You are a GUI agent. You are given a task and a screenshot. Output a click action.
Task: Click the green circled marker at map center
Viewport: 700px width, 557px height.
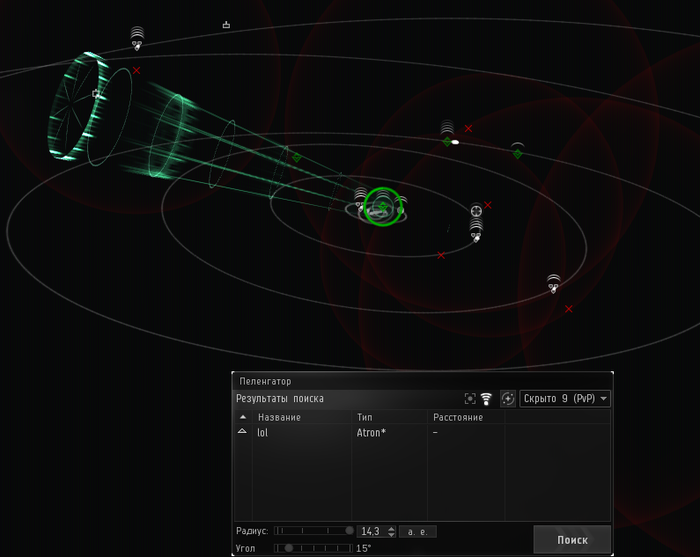[382, 205]
